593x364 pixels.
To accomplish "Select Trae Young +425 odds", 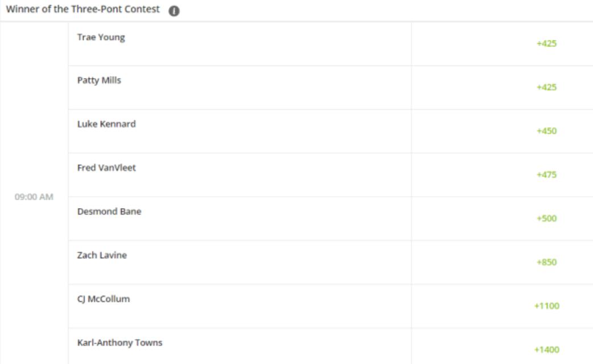I will coord(546,43).
